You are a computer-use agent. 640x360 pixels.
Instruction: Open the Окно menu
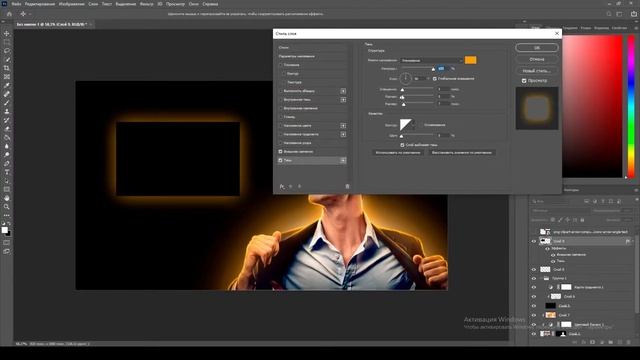tap(193, 4)
